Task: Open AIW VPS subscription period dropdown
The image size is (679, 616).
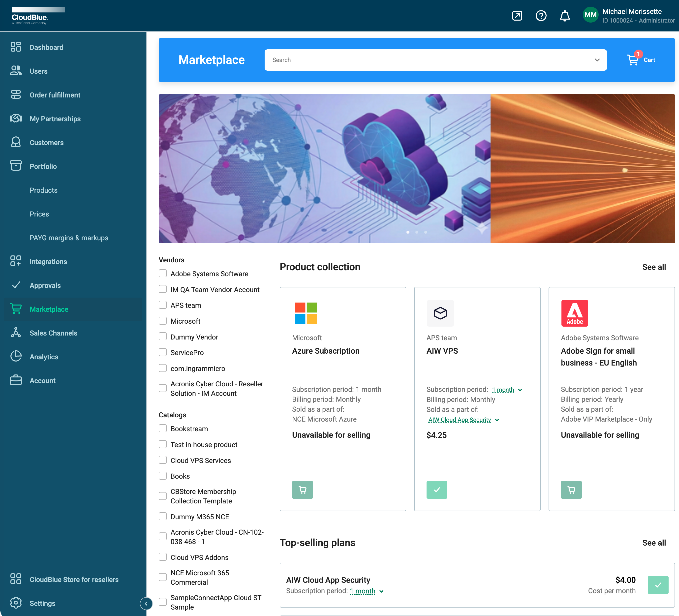Action: pos(507,390)
